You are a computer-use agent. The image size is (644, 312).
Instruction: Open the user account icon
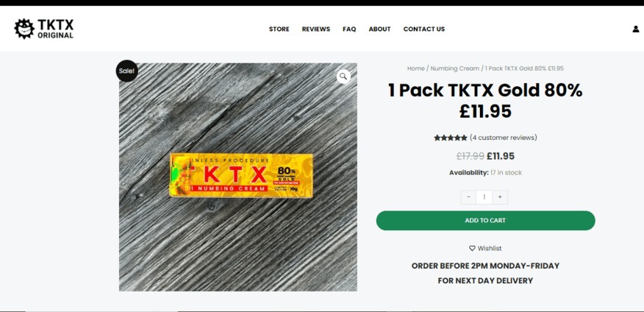point(635,29)
